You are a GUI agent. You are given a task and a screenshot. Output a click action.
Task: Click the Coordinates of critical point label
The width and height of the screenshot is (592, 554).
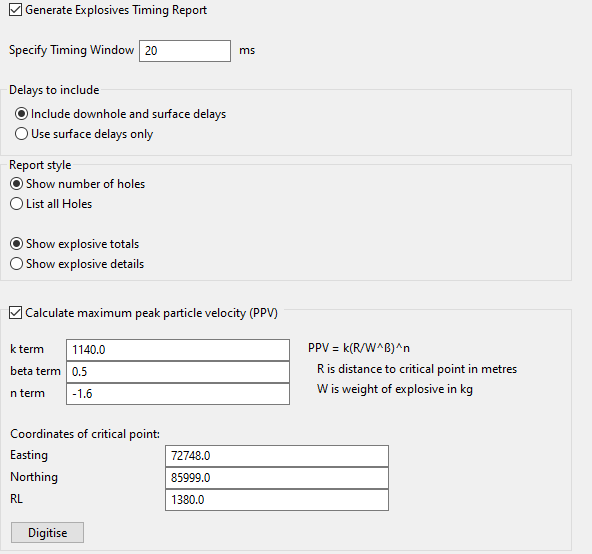(85, 434)
